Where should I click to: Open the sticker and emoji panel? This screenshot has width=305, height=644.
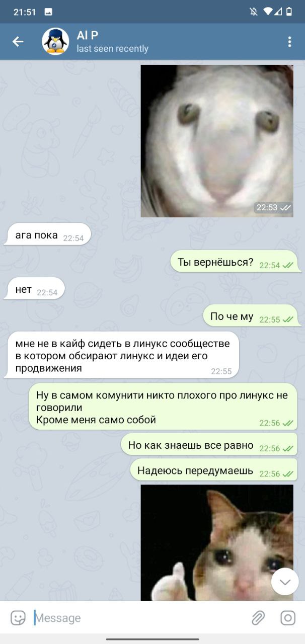(18, 617)
